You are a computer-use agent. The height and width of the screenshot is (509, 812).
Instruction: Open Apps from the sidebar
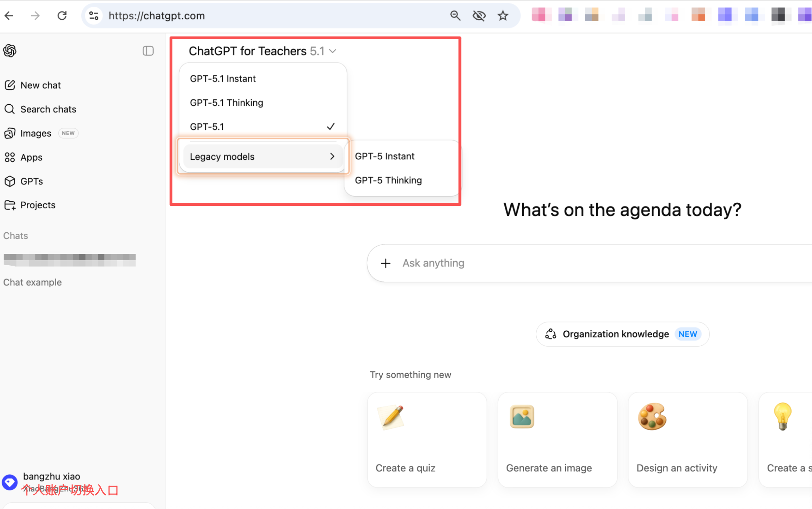click(23, 157)
